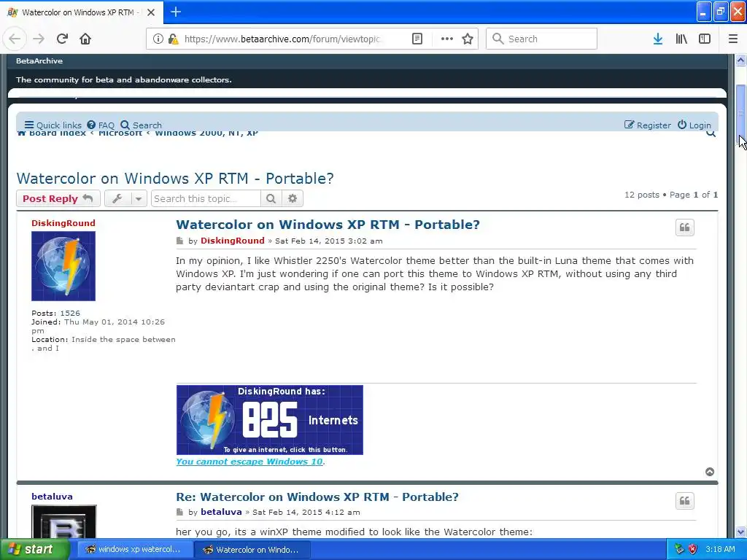Click the betaarchive URL address bar
The width and height of the screenshot is (747, 560).
(282, 39)
